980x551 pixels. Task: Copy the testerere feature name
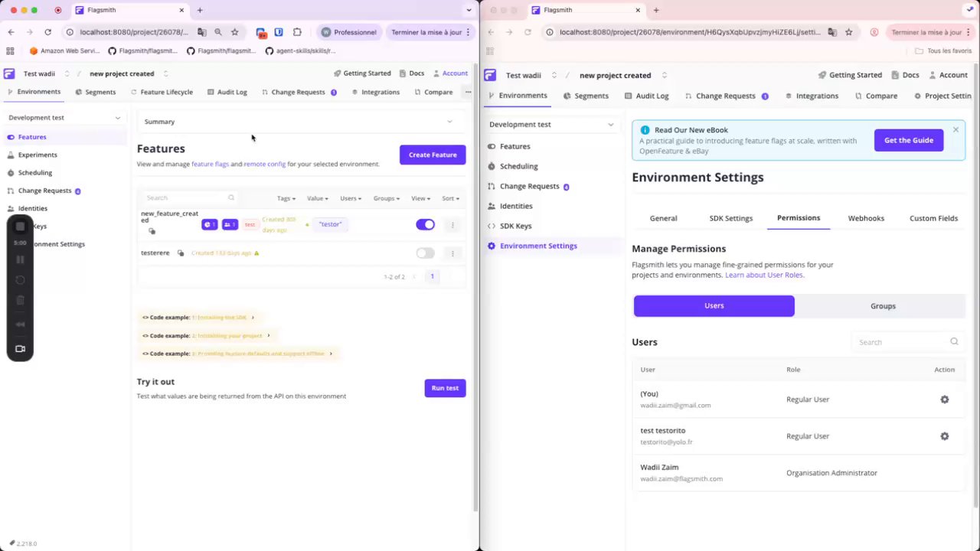[181, 253]
